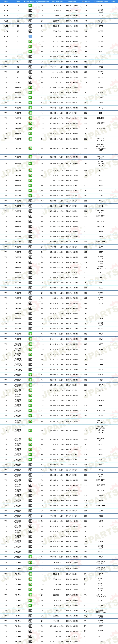Image resolution: width=118 pixels, height=644 pixels.
Task: Click diesel ON icon in Passat Variant CBDC row
Action: point(30,516)
